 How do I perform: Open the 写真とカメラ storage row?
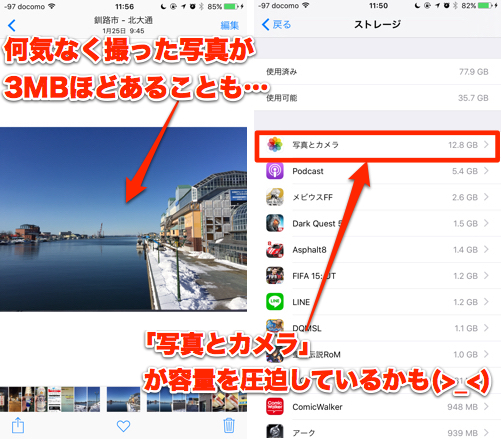tap(377, 145)
